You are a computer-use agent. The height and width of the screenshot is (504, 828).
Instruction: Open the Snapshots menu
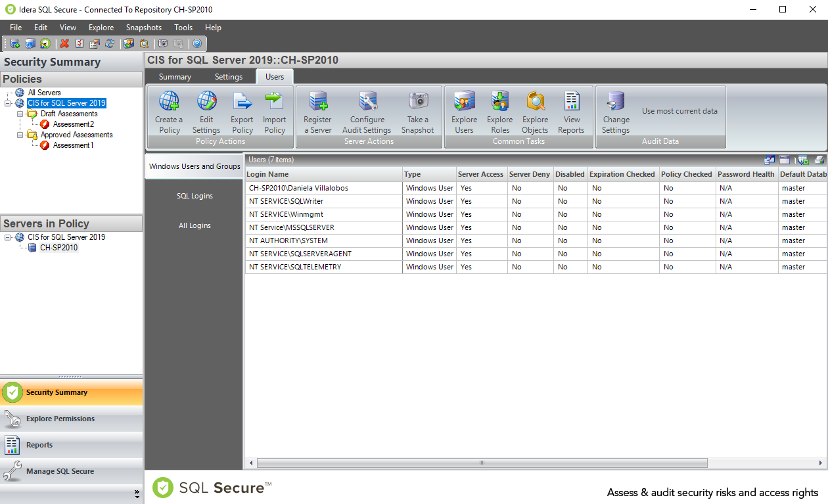tap(144, 28)
